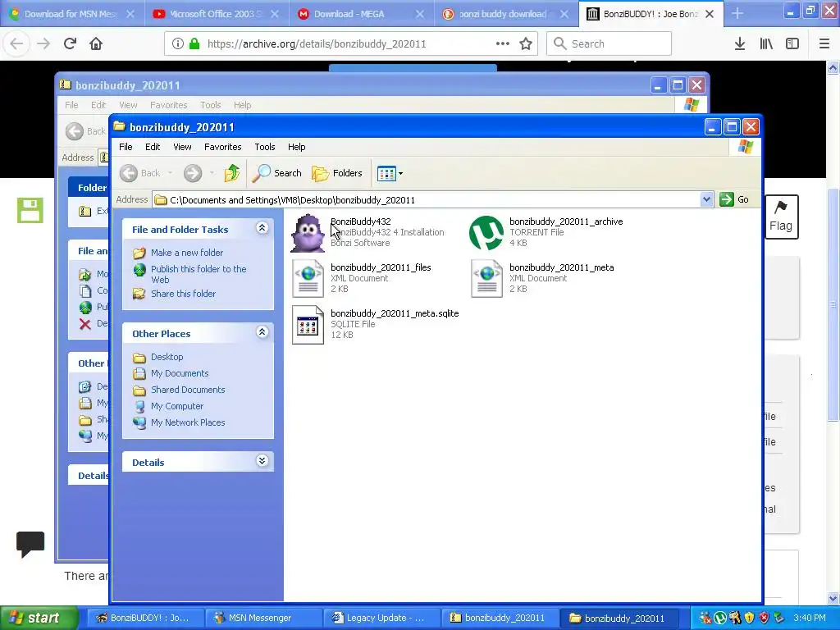Open the Firefox hamburger menu
This screenshot has width=840, height=630.
(x=824, y=43)
